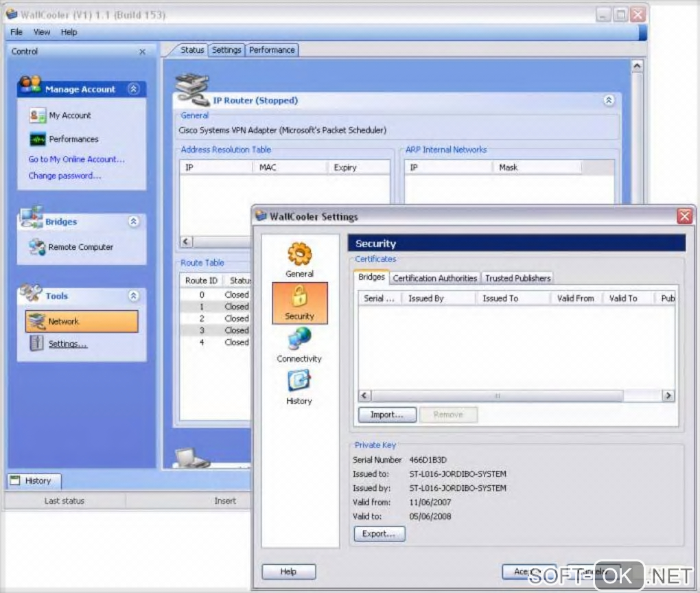Open the Help menu

click(69, 32)
